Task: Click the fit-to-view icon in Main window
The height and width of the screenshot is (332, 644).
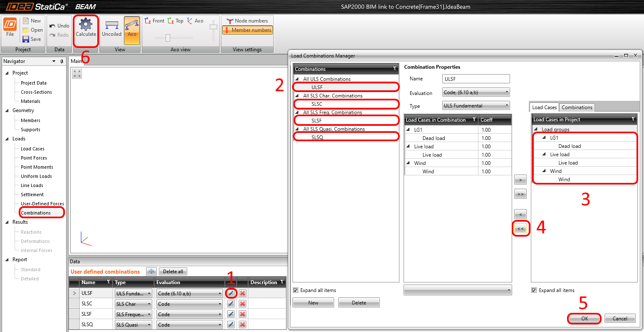Action: point(77,74)
